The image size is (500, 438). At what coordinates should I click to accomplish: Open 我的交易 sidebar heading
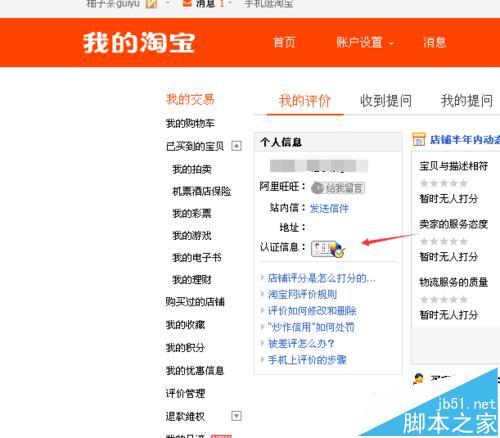coord(190,99)
